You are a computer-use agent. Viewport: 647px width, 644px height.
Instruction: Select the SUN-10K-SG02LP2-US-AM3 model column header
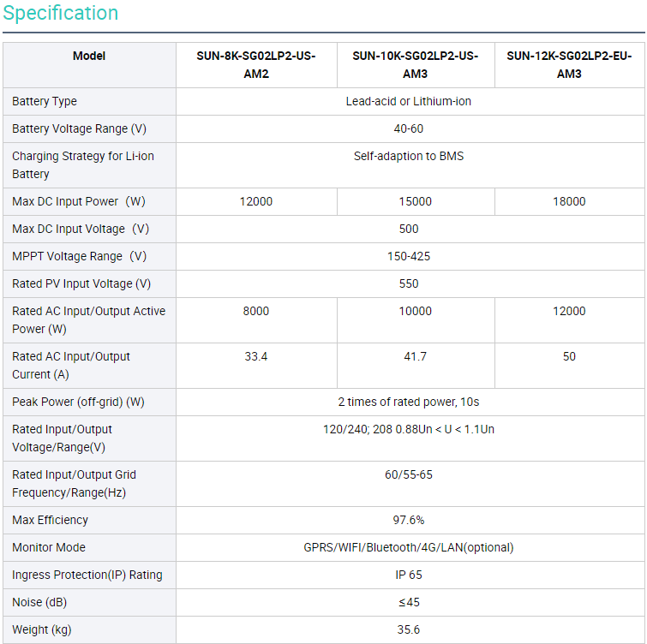[x=415, y=65]
